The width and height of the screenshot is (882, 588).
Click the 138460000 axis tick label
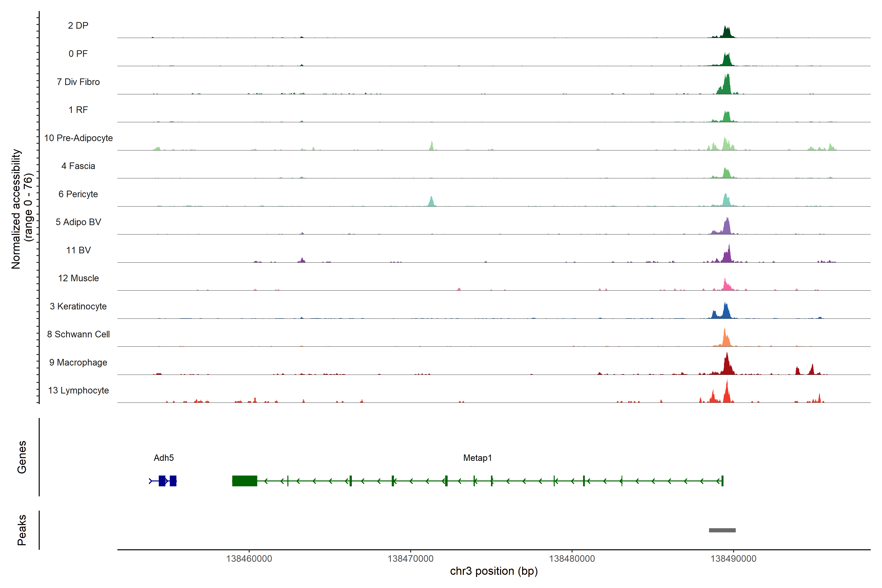point(249,559)
